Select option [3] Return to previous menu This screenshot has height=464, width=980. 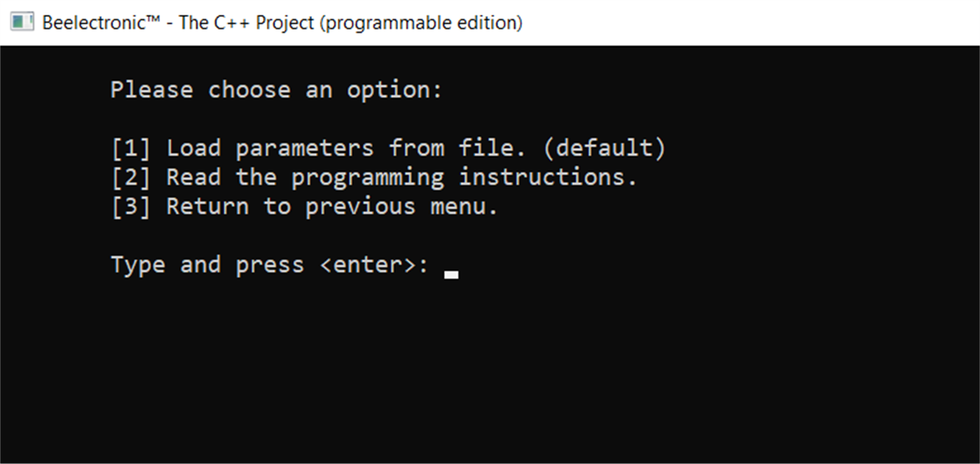tap(305, 207)
